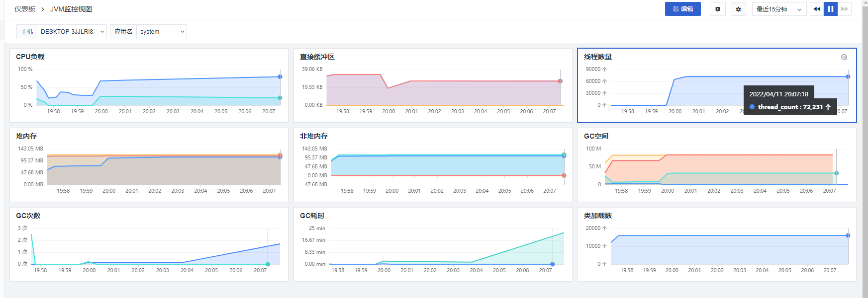Screen dimensions: 868x298
Task: Click the 2022/04/11 20:07:18 tooltip timestamp
Action: point(779,94)
